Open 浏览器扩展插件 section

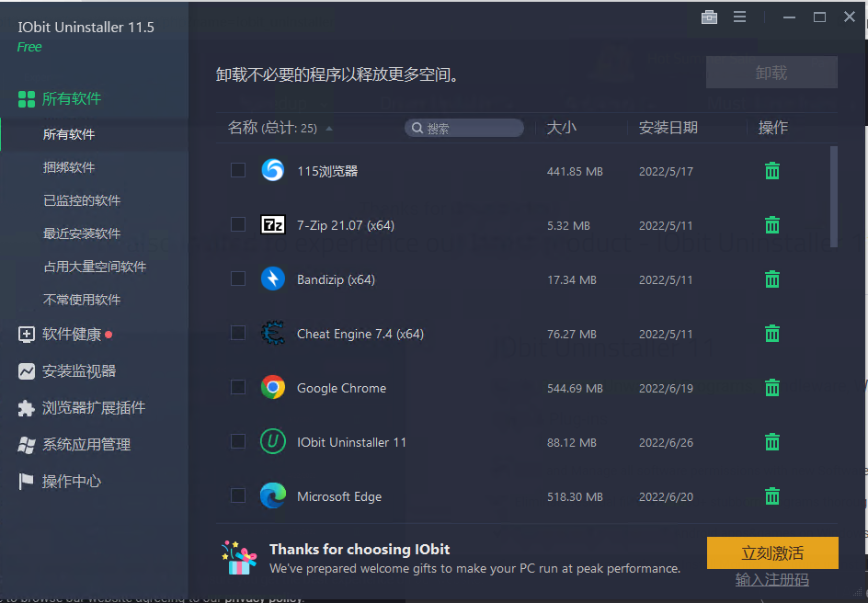click(x=94, y=408)
